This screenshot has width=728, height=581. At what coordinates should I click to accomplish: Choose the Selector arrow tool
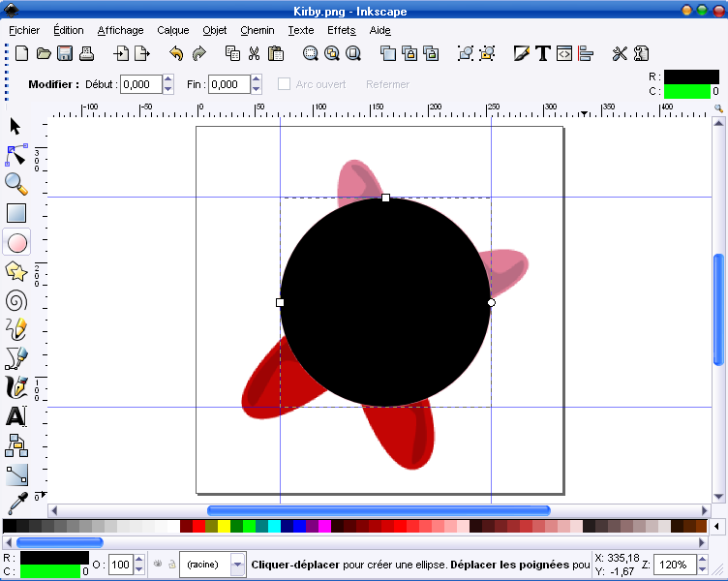[x=15, y=126]
